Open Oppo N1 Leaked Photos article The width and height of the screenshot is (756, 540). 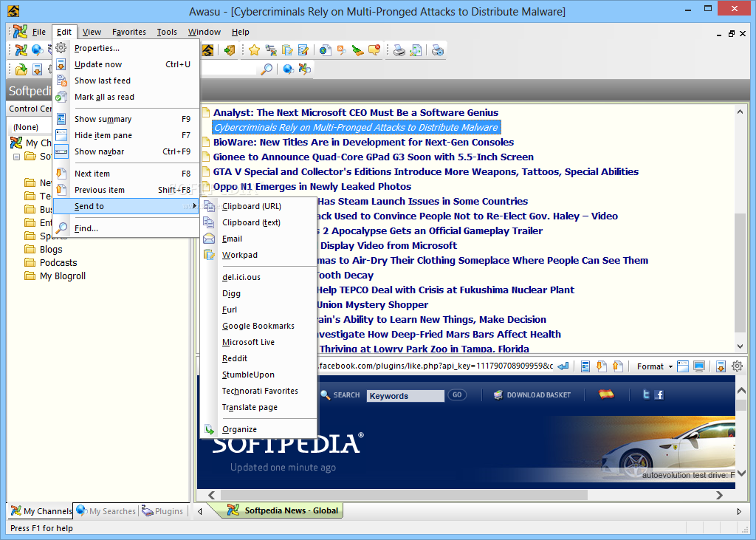click(x=312, y=187)
